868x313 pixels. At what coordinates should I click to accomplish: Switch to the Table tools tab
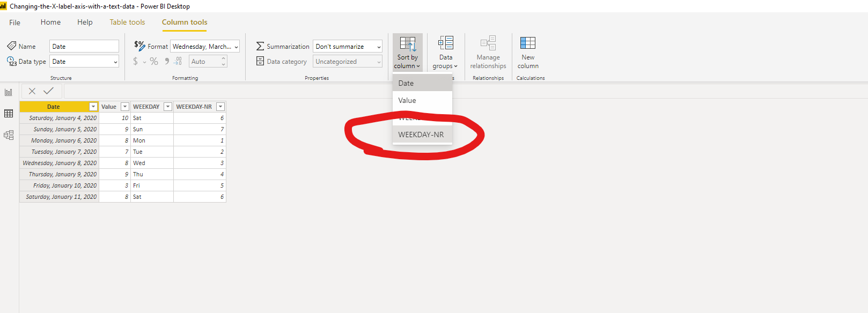127,22
